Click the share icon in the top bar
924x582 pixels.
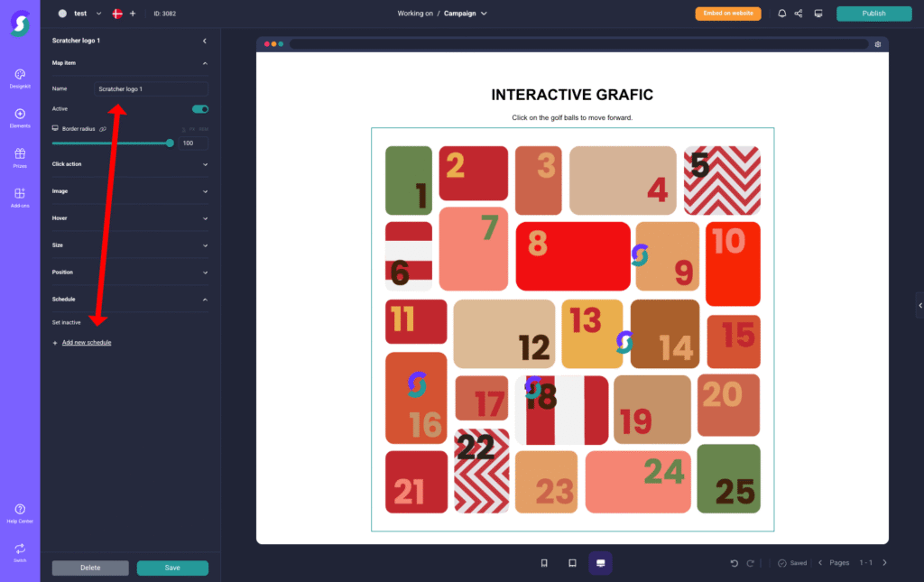(x=799, y=13)
